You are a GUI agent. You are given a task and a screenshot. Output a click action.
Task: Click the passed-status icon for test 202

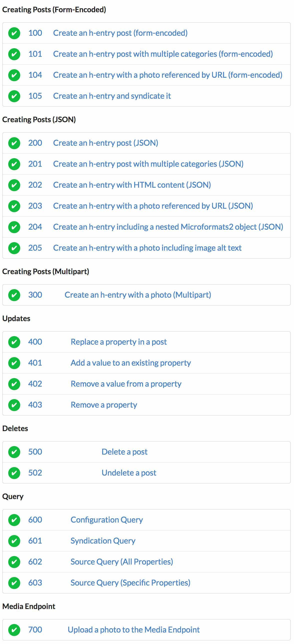[14, 185]
